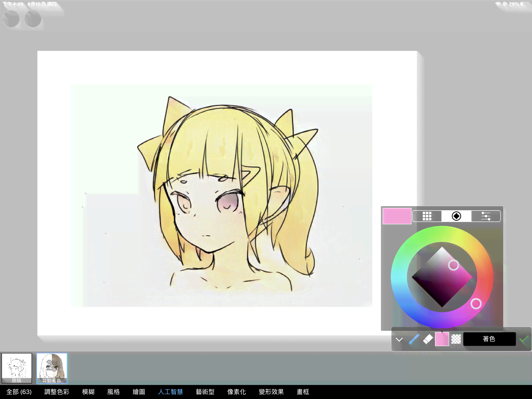Open the 模糊 blur filter category
Image resolution: width=532 pixels, height=399 pixels.
coord(88,392)
